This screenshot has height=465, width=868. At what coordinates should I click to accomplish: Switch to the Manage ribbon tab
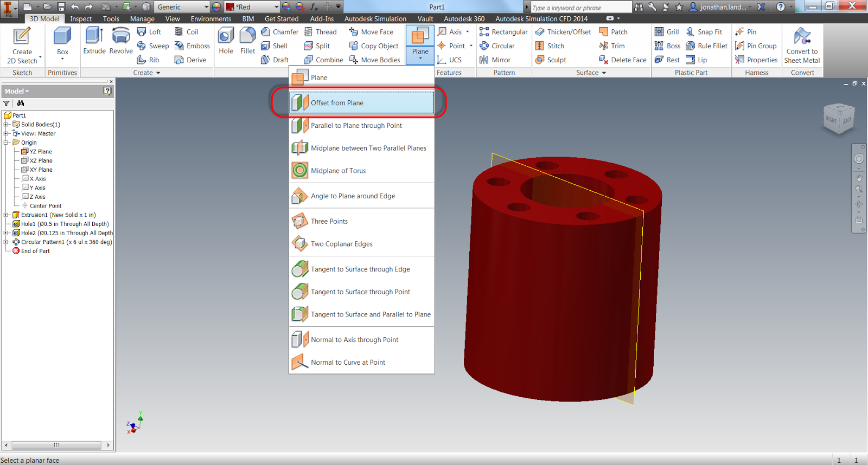coord(142,19)
